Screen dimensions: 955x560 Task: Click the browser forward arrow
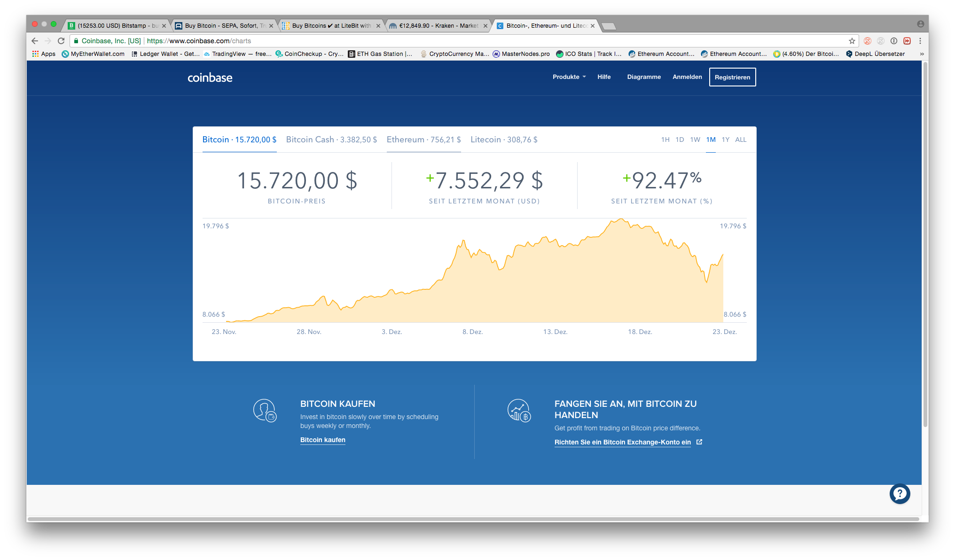pos(47,41)
